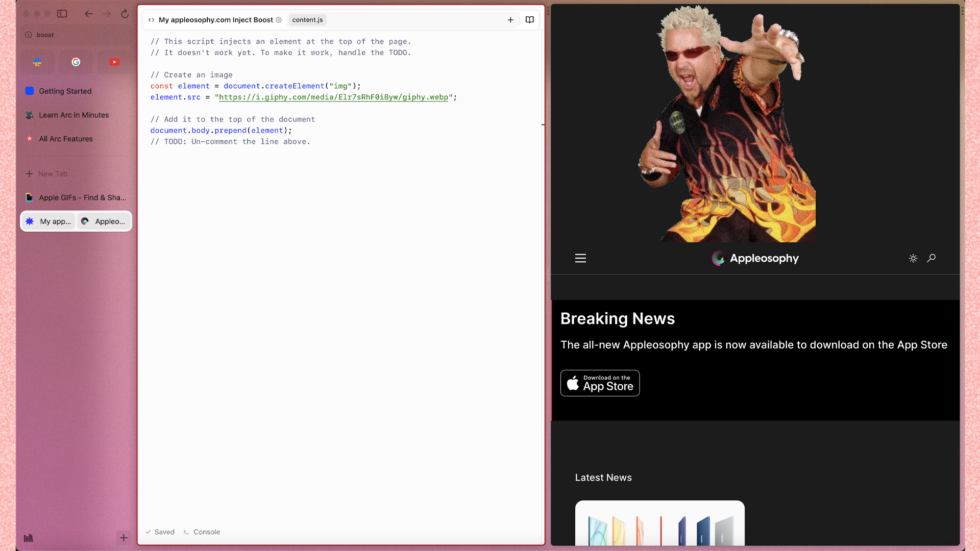Image resolution: width=980 pixels, height=551 pixels.
Task: Go back with the left arrow
Action: coord(88,14)
